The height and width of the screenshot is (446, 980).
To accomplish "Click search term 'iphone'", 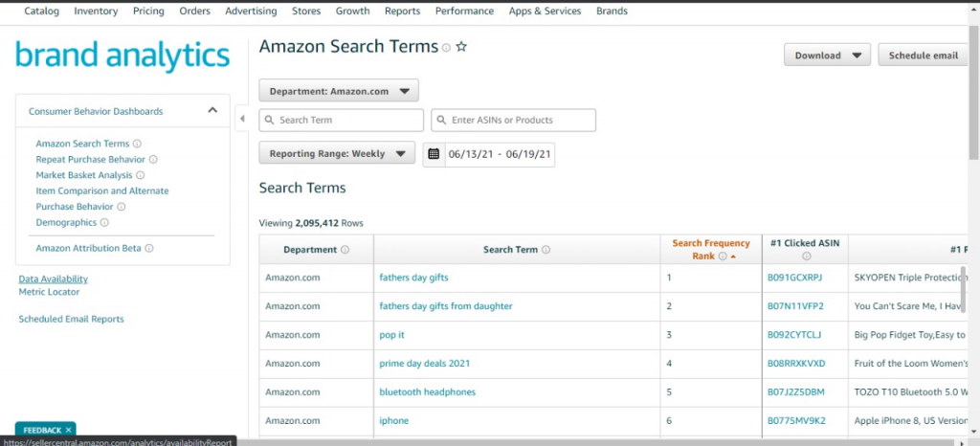I will point(393,421).
